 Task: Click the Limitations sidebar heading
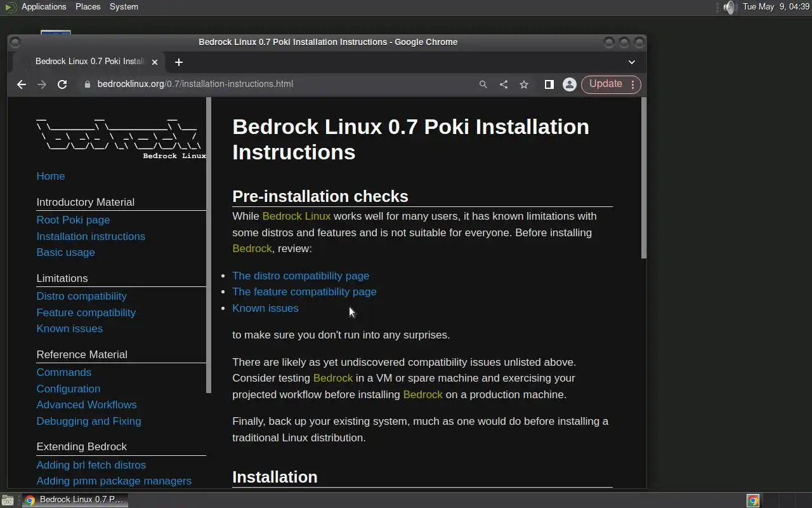click(62, 279)
